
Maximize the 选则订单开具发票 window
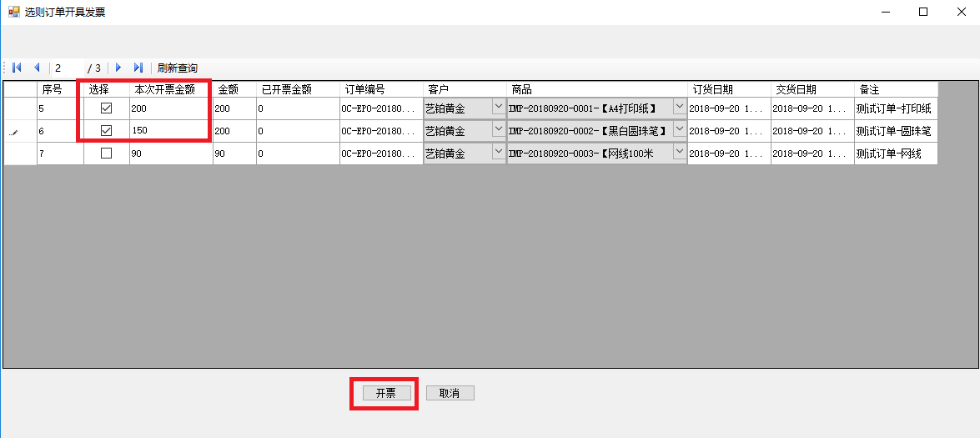(x=923, y=11)
